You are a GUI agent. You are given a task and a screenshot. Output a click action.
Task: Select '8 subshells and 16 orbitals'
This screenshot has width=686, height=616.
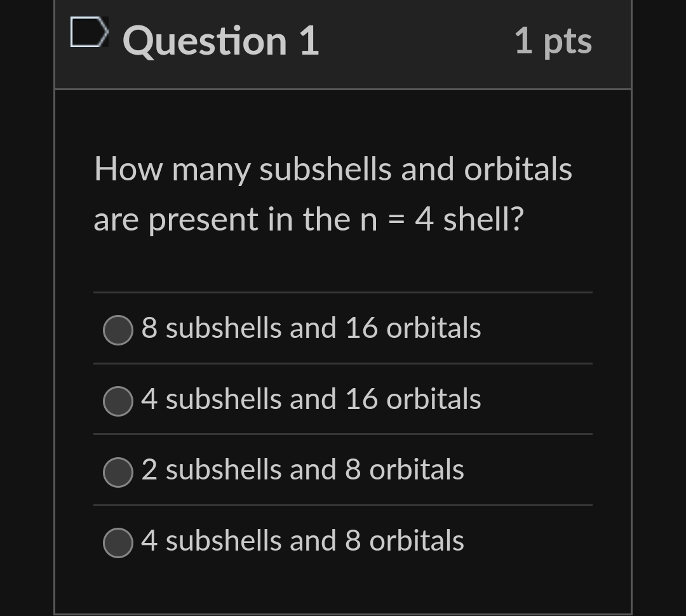(x=311, y=328)
